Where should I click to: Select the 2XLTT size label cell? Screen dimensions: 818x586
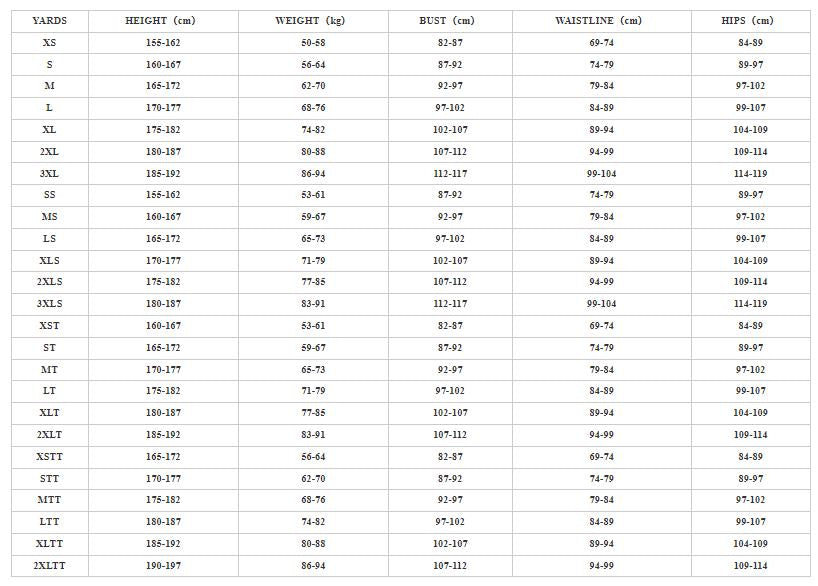pos(49,566)
